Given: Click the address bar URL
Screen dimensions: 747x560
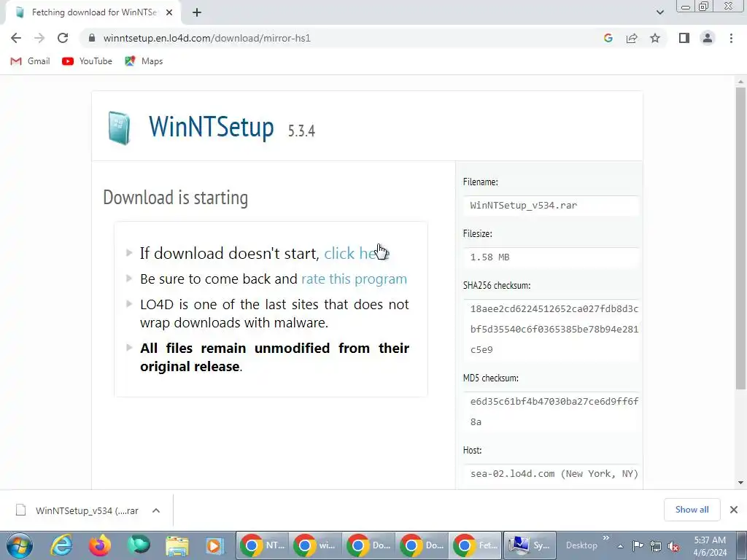Looking at the screenshot, I should [x=206, y=38].
